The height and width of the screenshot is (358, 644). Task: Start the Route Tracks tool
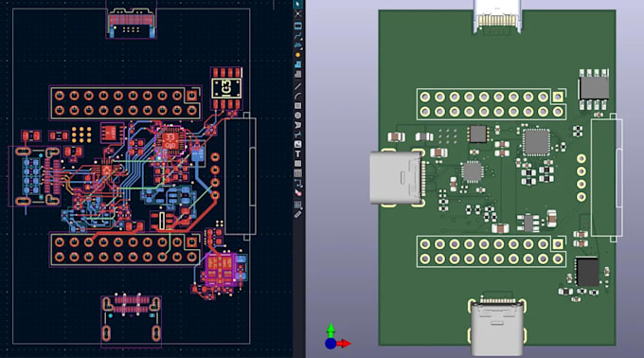click(297, 35)
